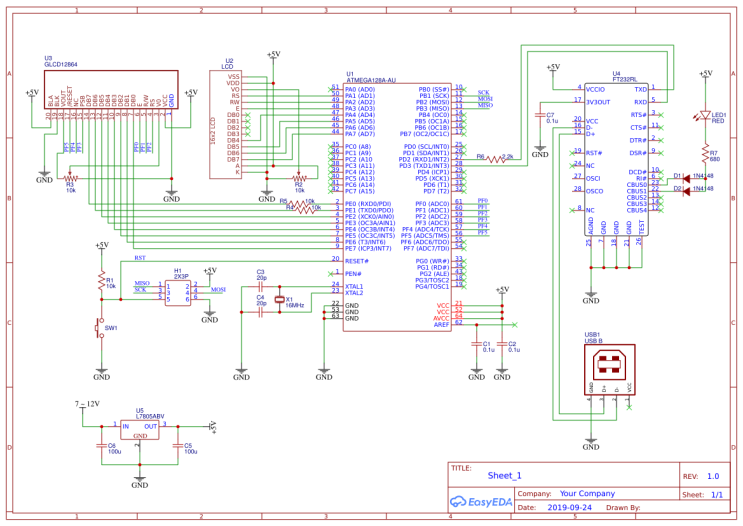Screen dimensions: 743x526
Task: Select the REV 1.0 value
Action: pos(713,476)
